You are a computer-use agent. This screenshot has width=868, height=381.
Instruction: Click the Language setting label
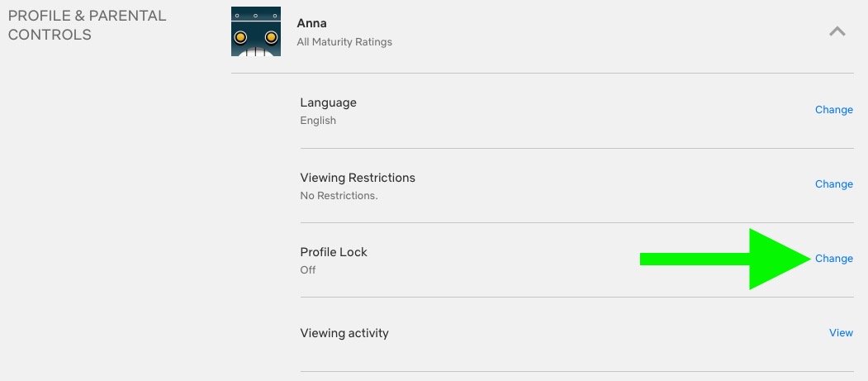tap(328, 102)
